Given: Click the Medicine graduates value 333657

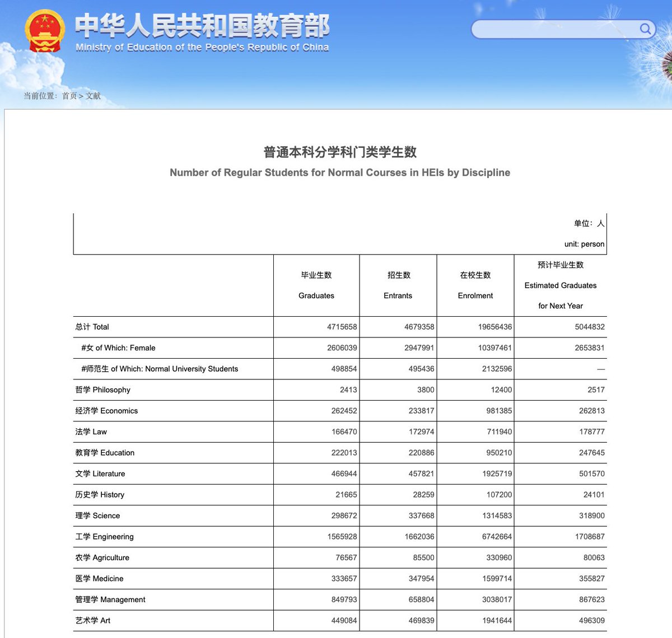Looking at the screenshot, I should (x=344, y=579).
